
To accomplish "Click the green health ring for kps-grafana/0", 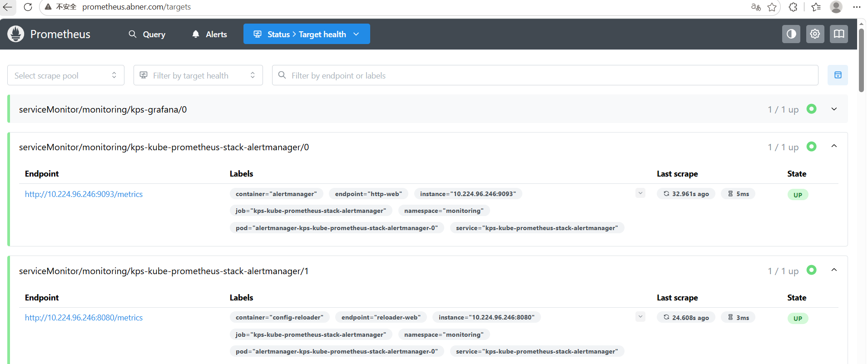I will click(812, 109).
